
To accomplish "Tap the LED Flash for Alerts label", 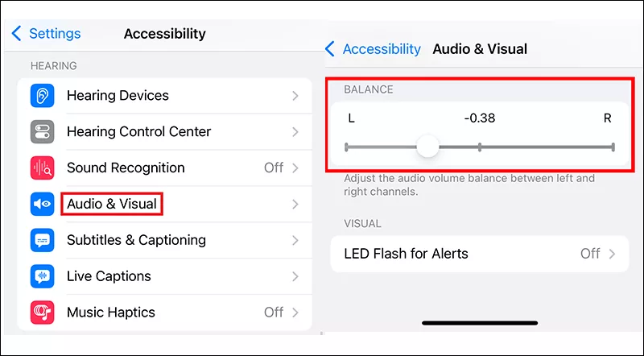I will 406,254.
